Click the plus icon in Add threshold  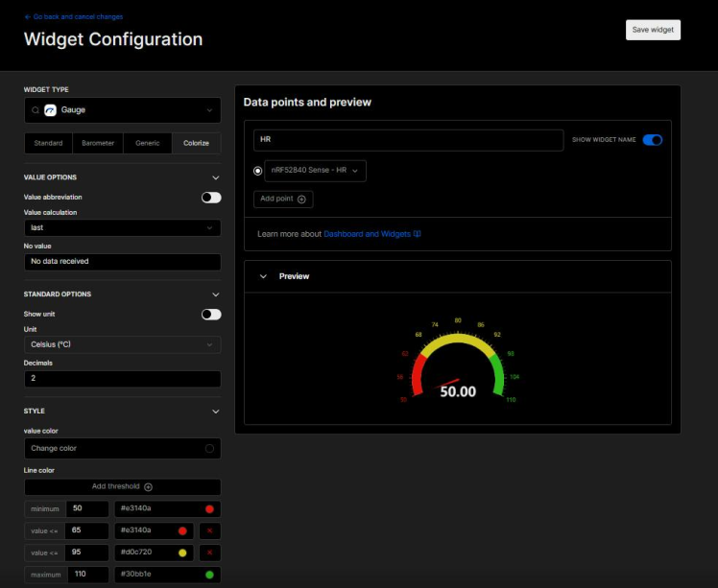[148, 487]
